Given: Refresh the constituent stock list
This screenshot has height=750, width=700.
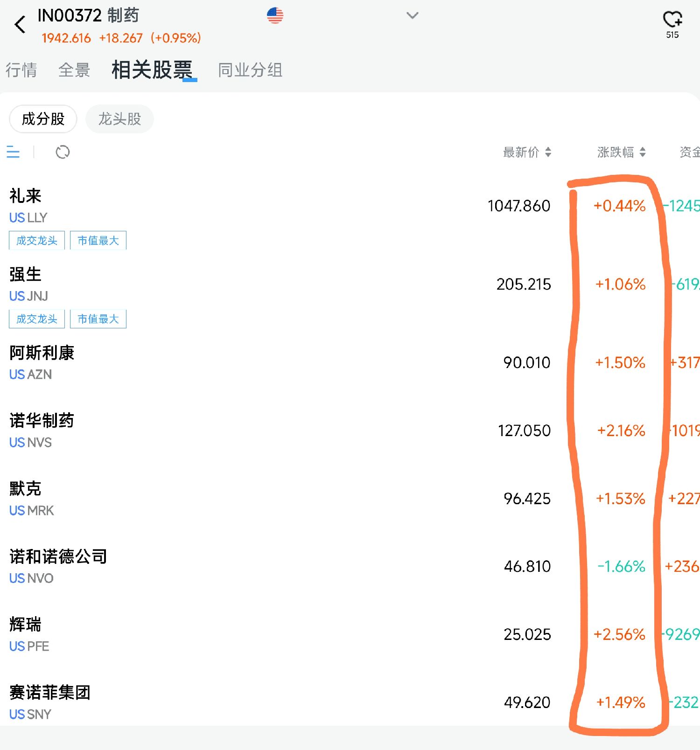Looking at the screenshot, I should 63,152.
